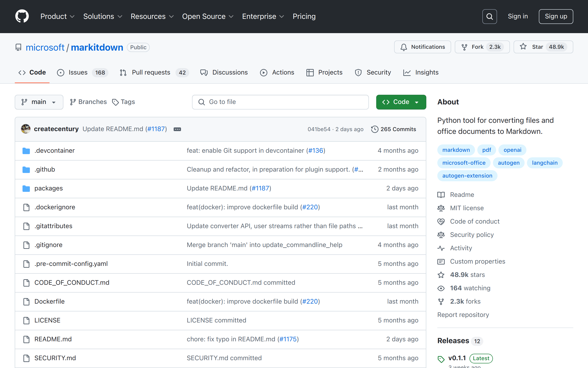Click the markdown topic tag
The image size is (588, 368).
456,150
